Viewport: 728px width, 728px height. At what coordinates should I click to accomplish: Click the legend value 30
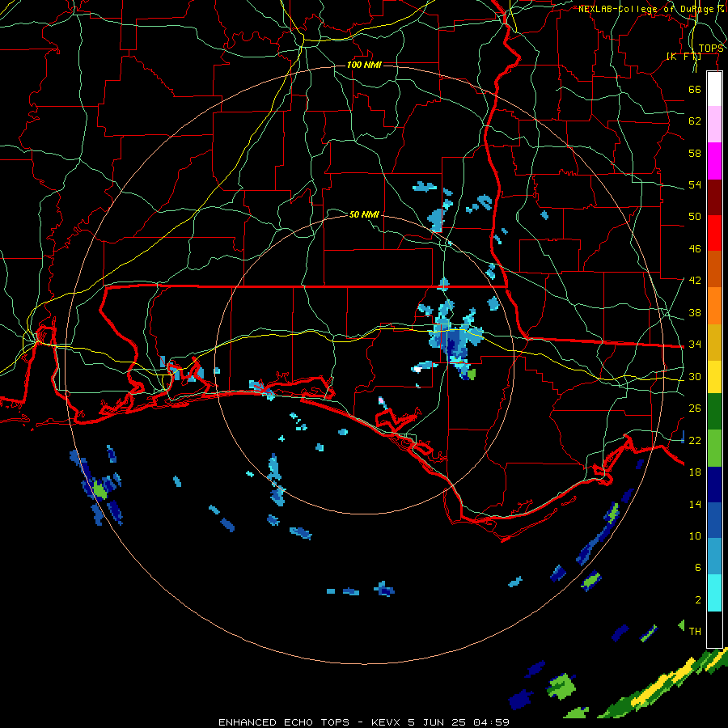click(695, 376)
